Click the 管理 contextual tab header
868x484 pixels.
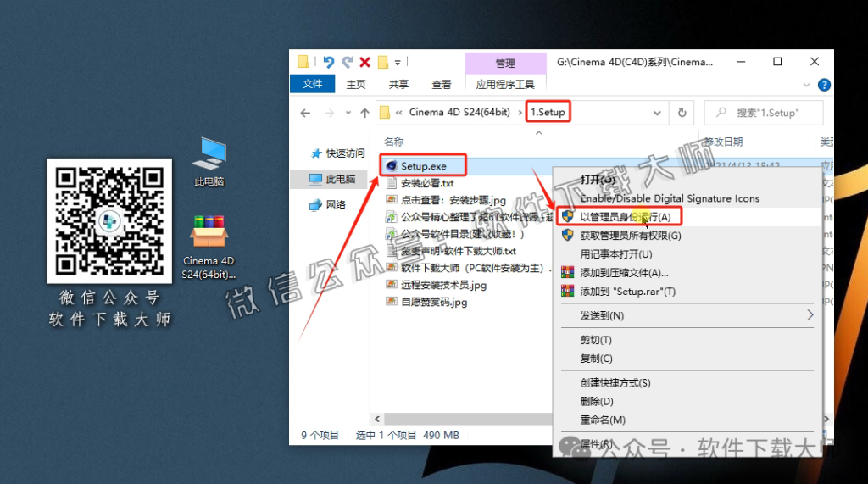(505, 63)
